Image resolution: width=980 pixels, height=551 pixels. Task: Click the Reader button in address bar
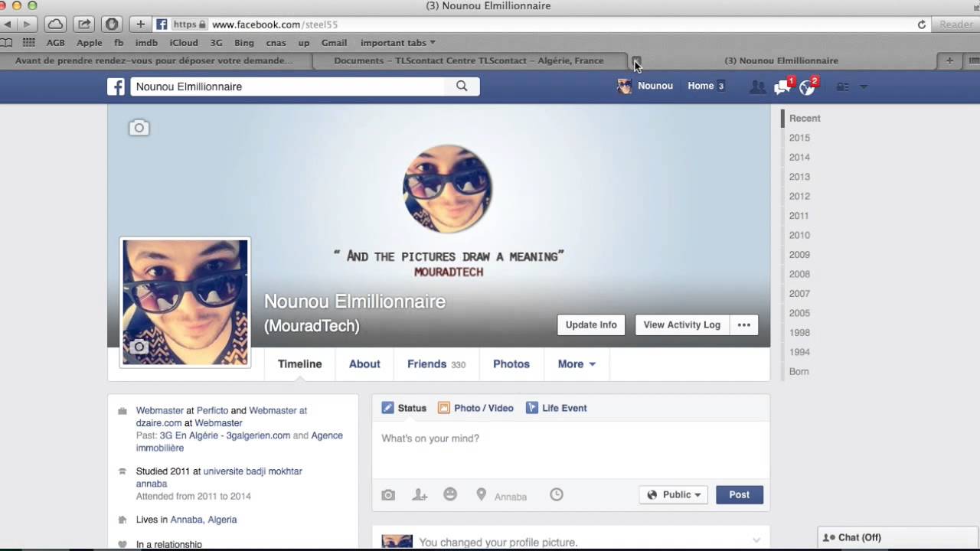956,24
